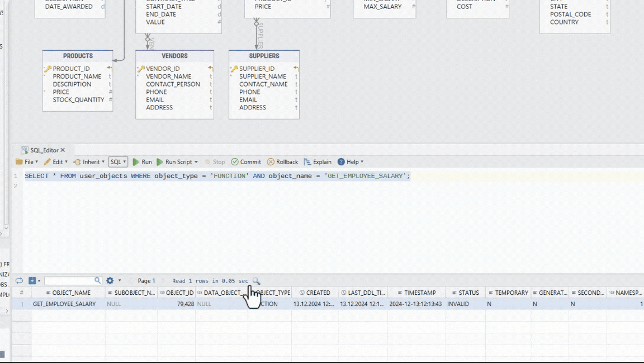This screenshot has width=644, height=363.
Task: Click the TIMESTAMP column header
Action: (416, 293)
